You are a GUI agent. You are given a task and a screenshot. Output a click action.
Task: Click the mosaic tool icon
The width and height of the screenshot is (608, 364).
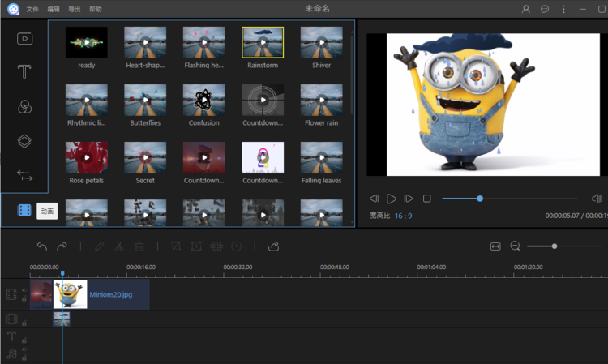(x=216, y=246)
